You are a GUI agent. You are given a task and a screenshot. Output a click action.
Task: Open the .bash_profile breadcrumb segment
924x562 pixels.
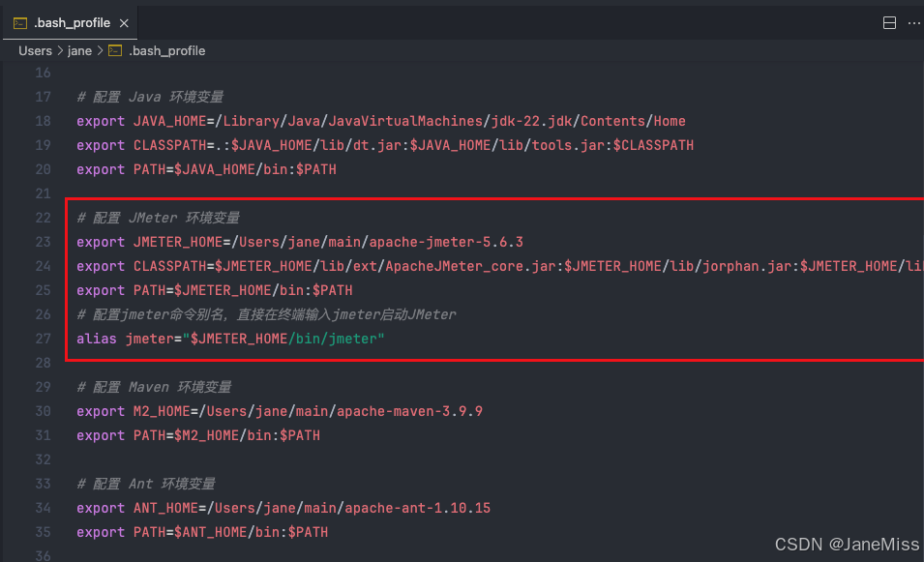pos(166,50)
